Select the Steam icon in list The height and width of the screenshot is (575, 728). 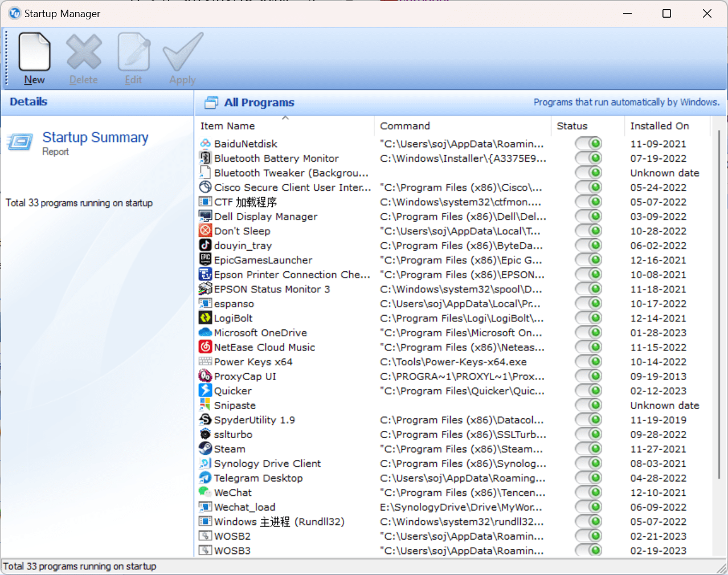(x=205, y=448)
